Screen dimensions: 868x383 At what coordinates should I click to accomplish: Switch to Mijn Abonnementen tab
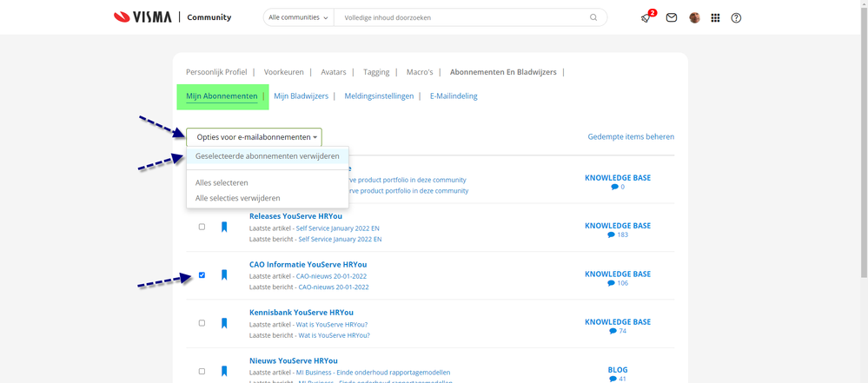click(x=222, y=96)
